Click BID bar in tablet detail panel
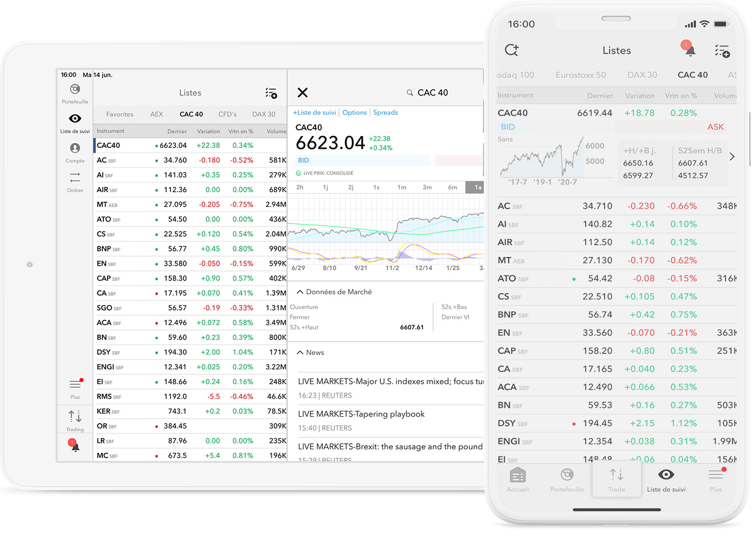The height and width of the screenshot is (538, 756). (x=362, y=161)
